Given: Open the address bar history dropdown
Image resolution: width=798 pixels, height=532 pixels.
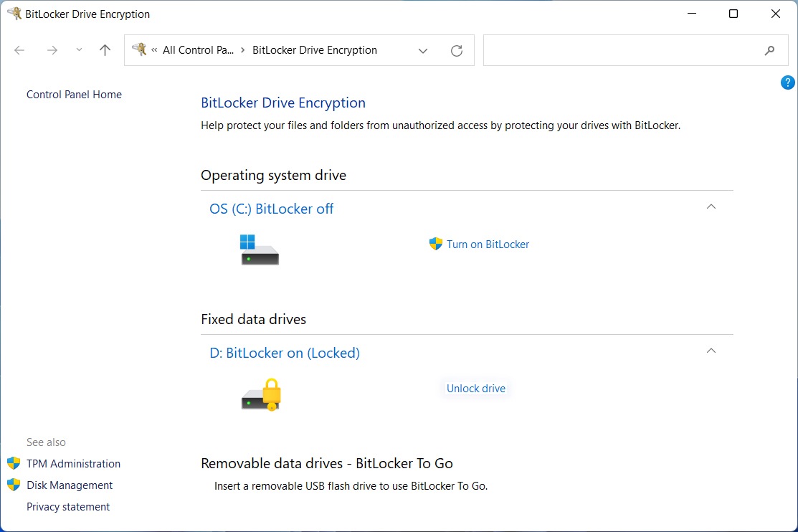Looking at the screenshot, I should pos(422,50).
